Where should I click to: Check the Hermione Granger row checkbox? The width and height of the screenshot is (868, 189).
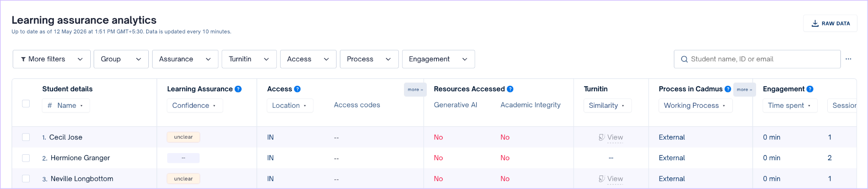26,158
